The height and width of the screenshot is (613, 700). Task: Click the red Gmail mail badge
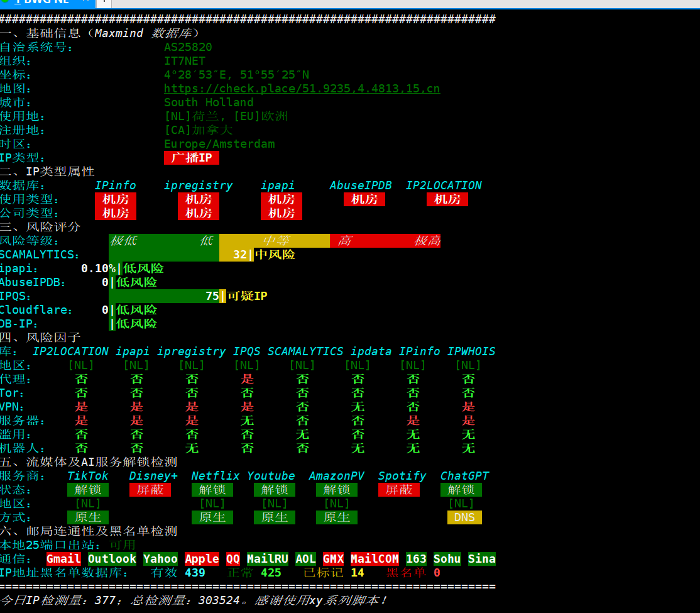pyautogui.click(x=63, y=559)
